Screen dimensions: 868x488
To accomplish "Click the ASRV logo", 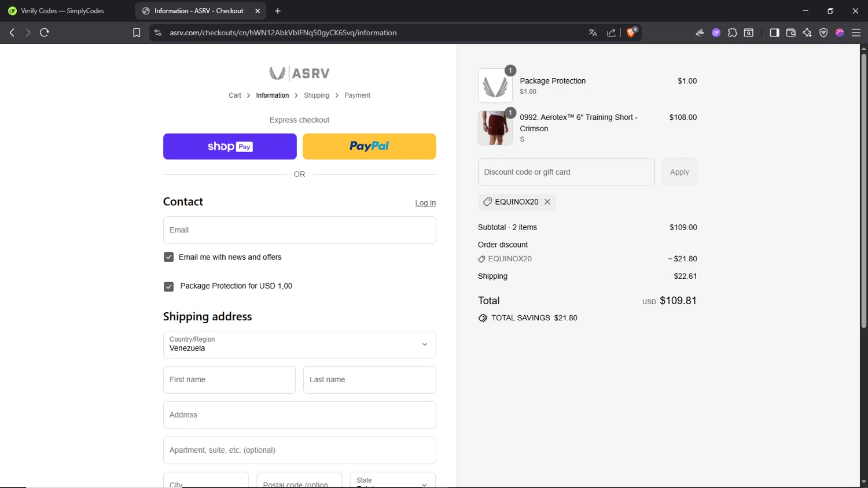I will point(299,73).
